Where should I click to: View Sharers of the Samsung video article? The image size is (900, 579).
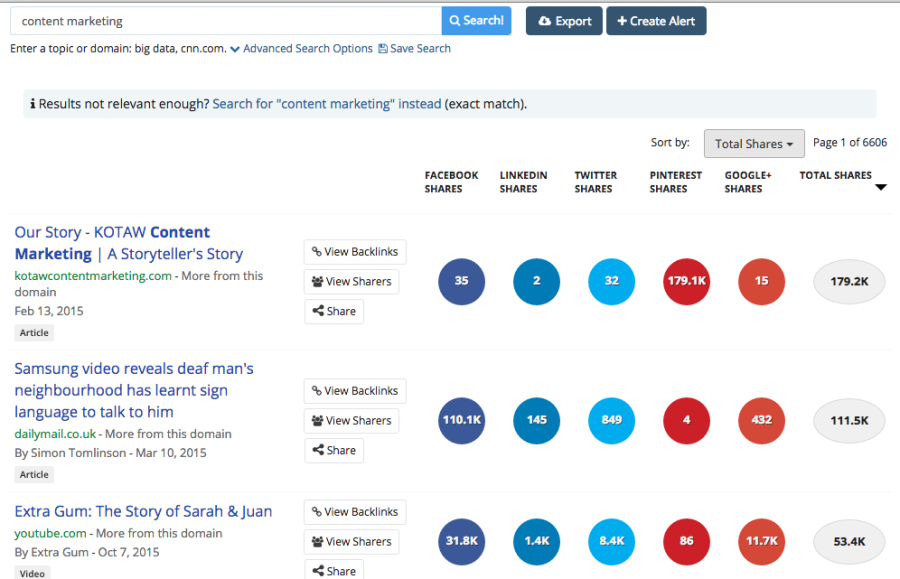351,421
